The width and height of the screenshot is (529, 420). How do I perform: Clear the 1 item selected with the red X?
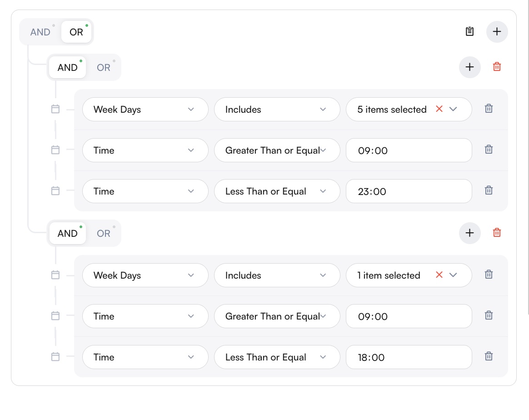pyautogui.click(x=439, y=275)
